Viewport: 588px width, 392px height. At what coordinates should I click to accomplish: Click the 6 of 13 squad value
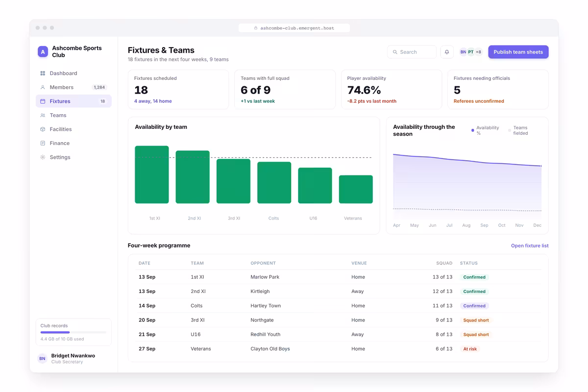click(x=444, y=349)
